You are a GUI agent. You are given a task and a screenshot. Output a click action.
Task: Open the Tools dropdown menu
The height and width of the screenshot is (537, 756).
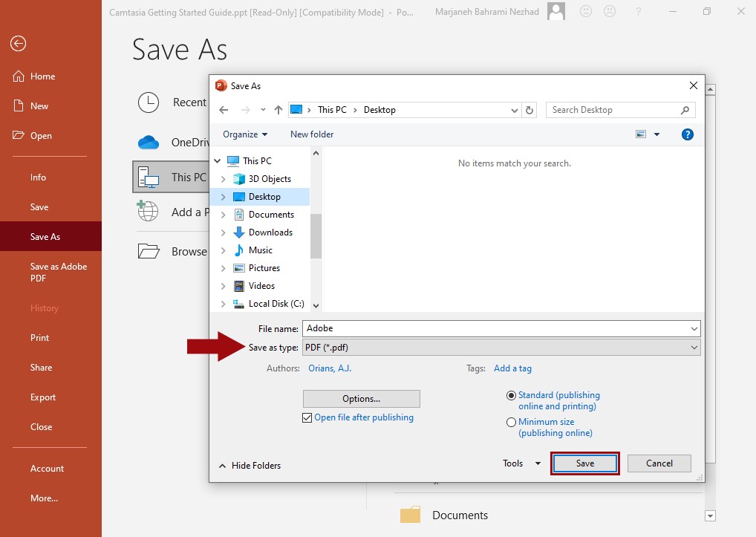tap(521, 463)
